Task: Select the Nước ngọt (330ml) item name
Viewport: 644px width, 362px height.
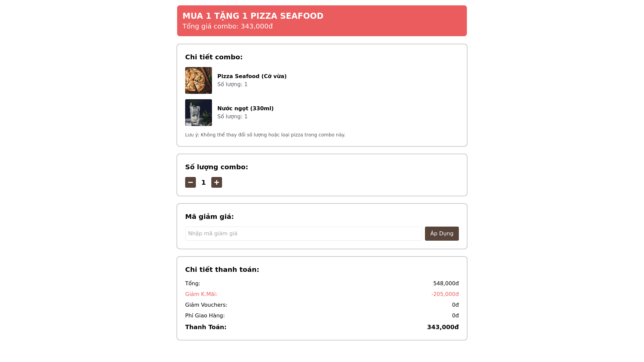Action: pos(246,109)
